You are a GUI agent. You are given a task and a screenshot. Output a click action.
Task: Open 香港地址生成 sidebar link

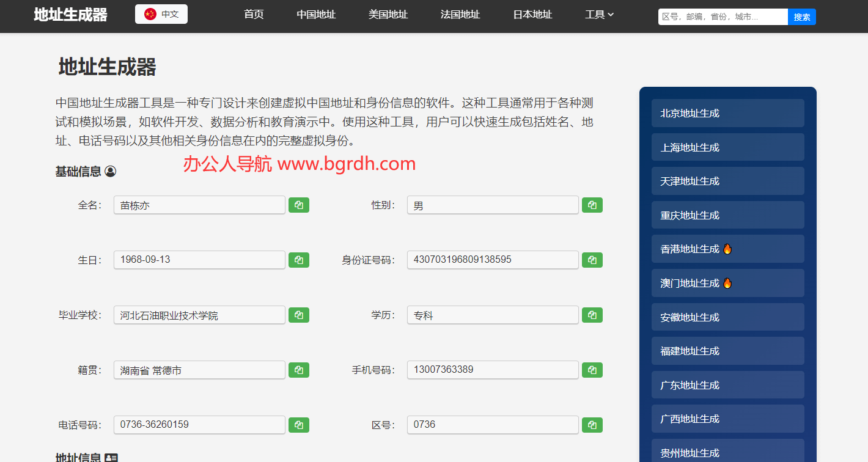click(x=727, y=249)
